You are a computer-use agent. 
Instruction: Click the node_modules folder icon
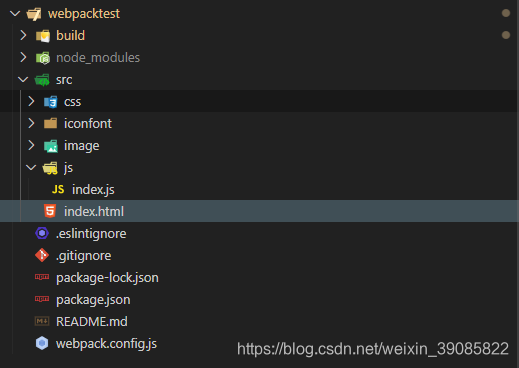[x=43, y=58]
